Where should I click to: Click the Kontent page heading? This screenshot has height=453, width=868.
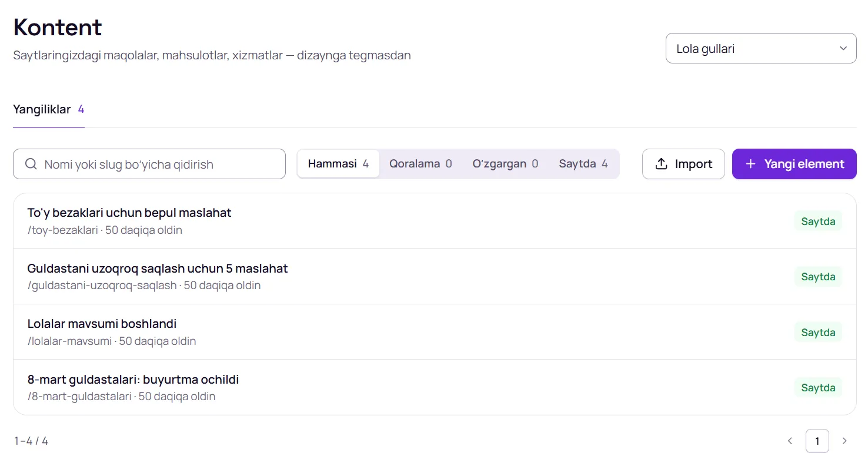[x=58, y=27]
